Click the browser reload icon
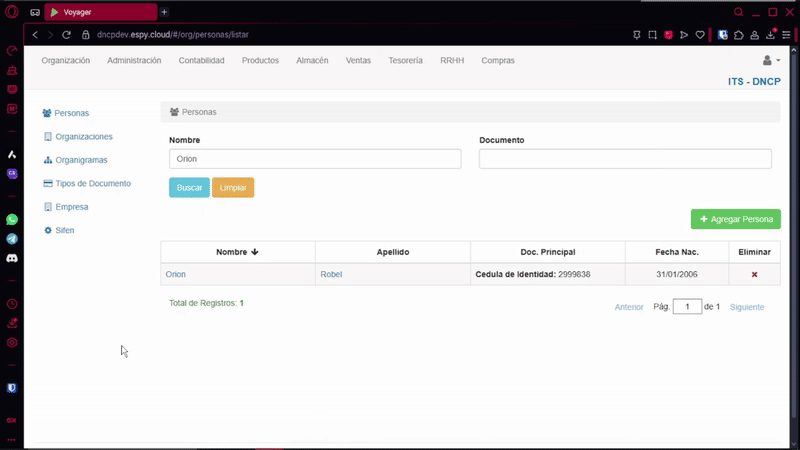Viewport: 800px width, 450px height. click(67, 34)
